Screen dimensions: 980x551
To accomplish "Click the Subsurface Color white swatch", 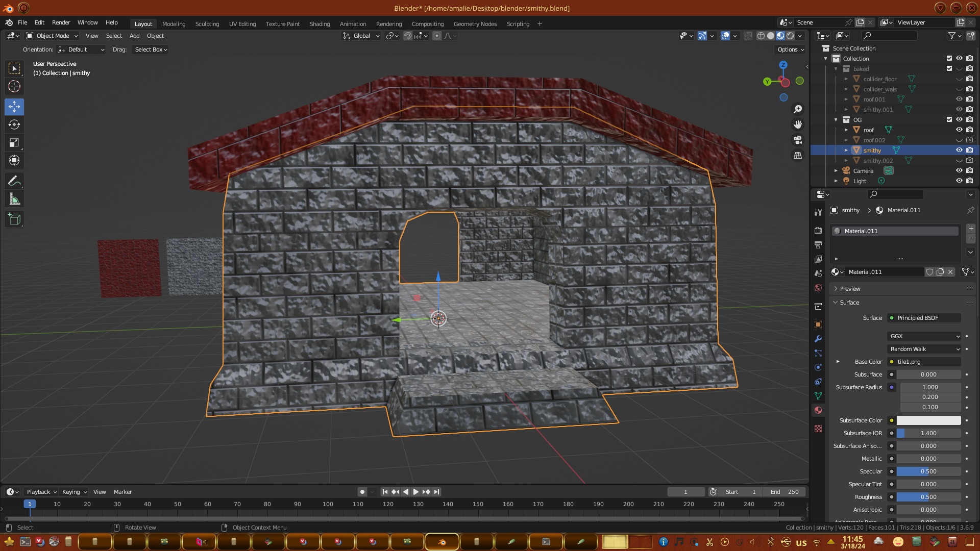I will (x=928, y=420).
